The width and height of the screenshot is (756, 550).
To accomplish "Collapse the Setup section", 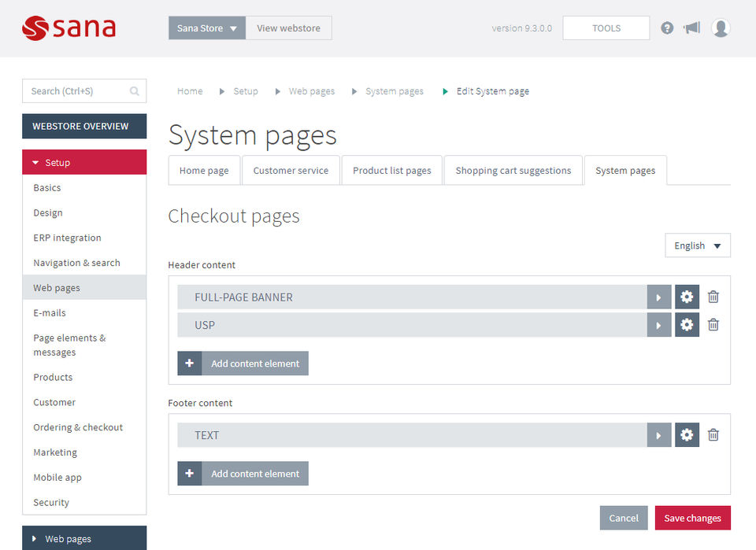I will (x=84, y=162).
